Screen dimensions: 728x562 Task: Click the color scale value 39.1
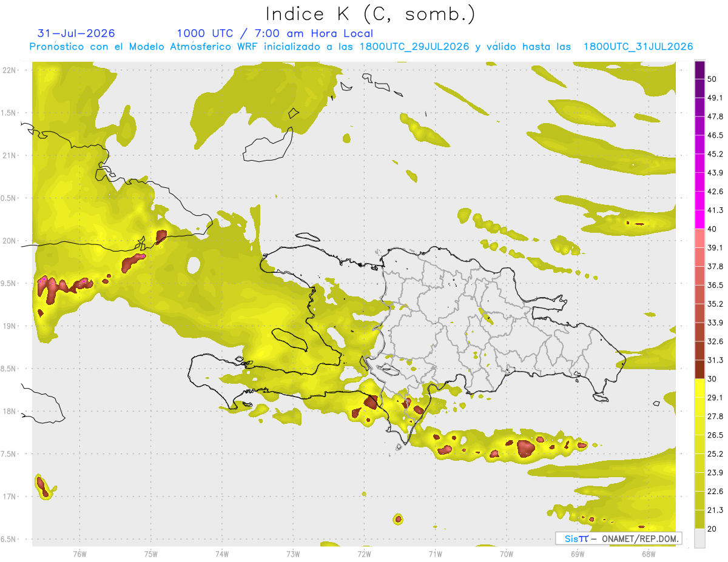[x=715, y=247]
